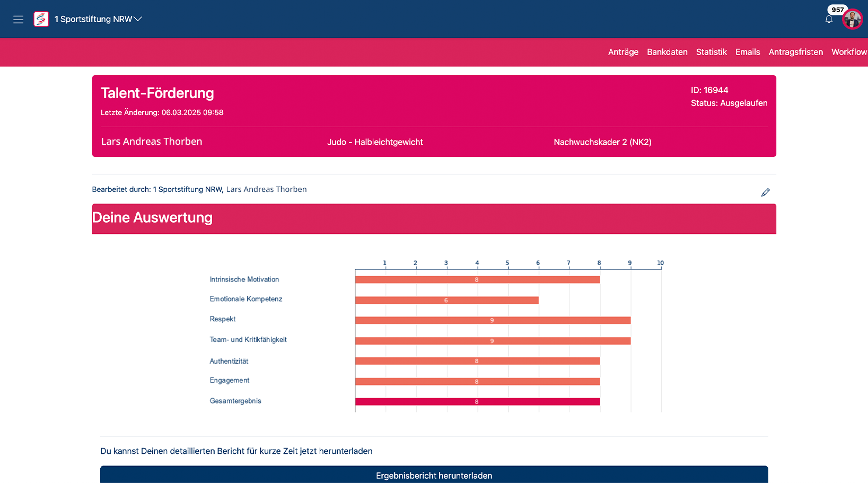This screenshot has height=483, width=868.
Task: Expand the 1 Sportstiftung NRW organization dropdown
Action: click(x=98, y=19)
